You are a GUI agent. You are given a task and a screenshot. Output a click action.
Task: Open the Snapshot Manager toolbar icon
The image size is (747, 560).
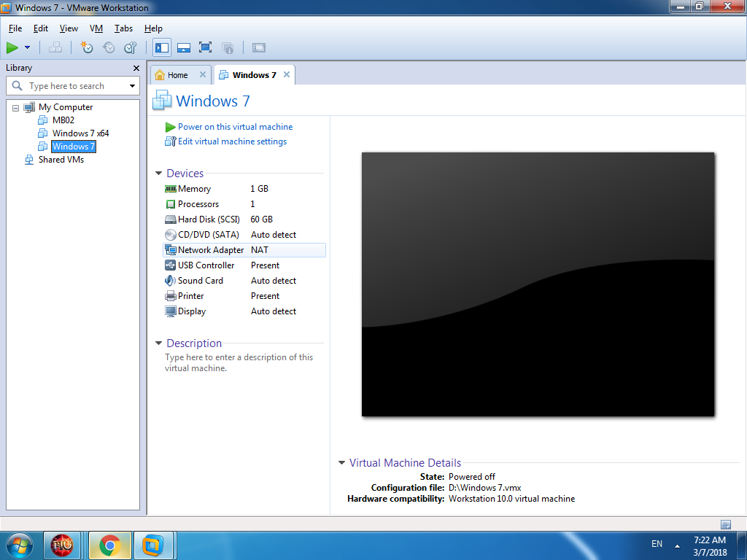click(x=130, y=47)
